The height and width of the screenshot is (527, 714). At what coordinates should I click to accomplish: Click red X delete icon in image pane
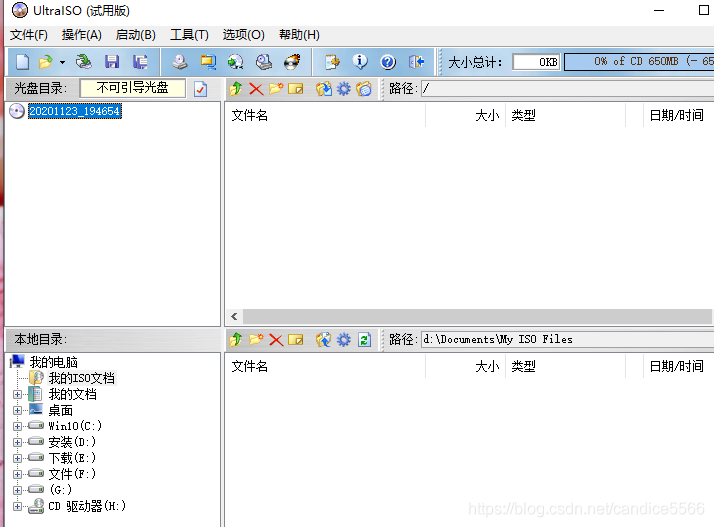pyautogui.click(x=256, y=89)
